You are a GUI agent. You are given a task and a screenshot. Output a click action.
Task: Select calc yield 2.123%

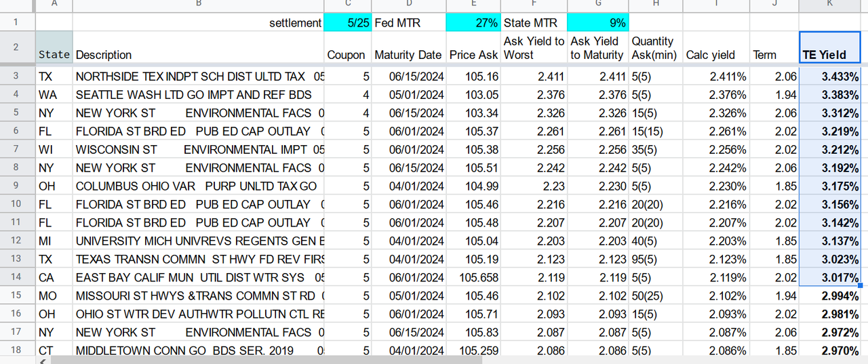point(716,259)
